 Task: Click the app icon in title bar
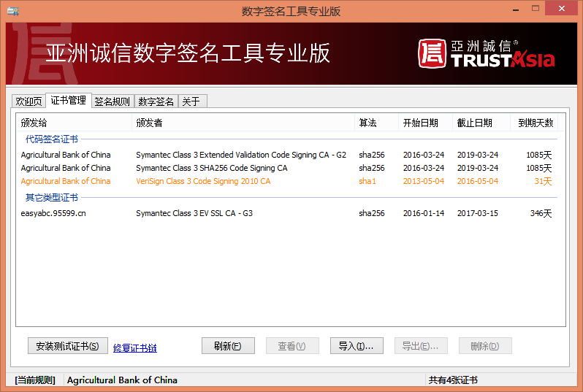(x=13, y=11)
